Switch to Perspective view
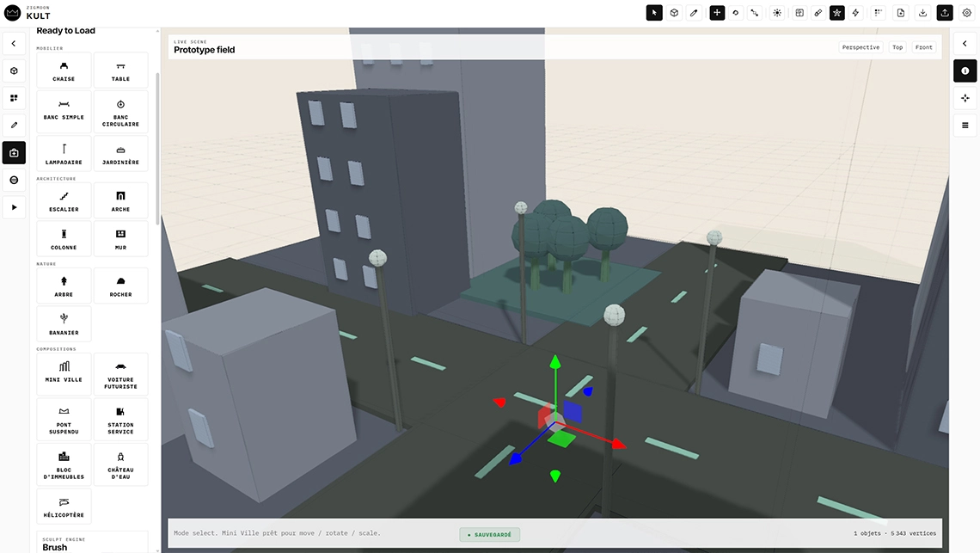 tap(861, 47)
